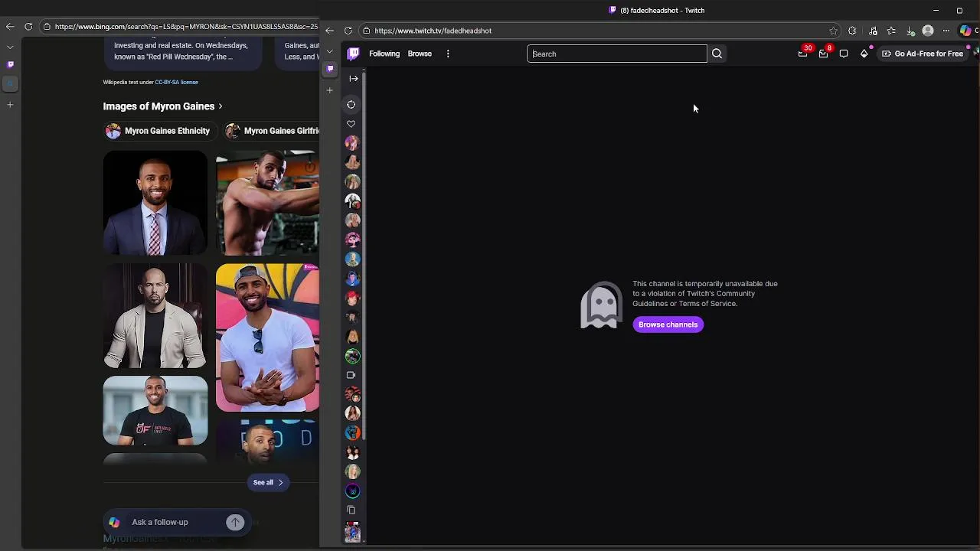Open shirtless man in gym image
This screenshot has height=551, width=980.
(267, 203)
